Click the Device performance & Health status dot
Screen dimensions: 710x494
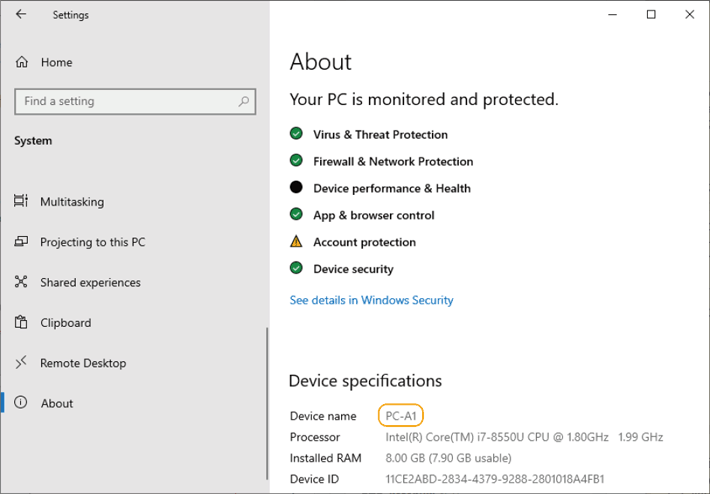(x=296, y=188)
